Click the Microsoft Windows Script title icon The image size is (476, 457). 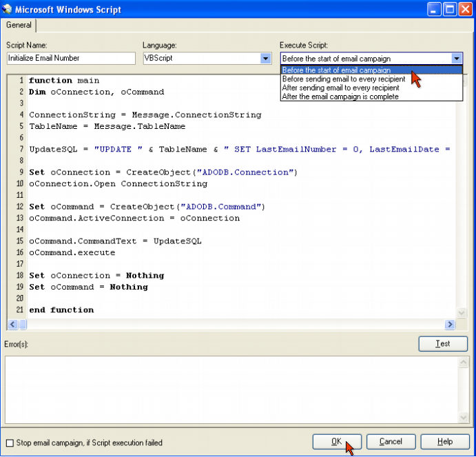pos(7,9)
